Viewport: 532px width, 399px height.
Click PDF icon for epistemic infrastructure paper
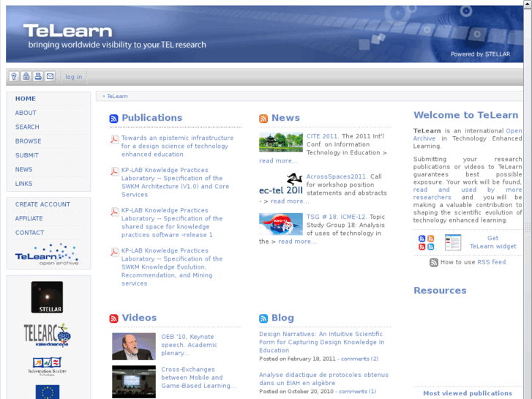click(x=115, y=139)
